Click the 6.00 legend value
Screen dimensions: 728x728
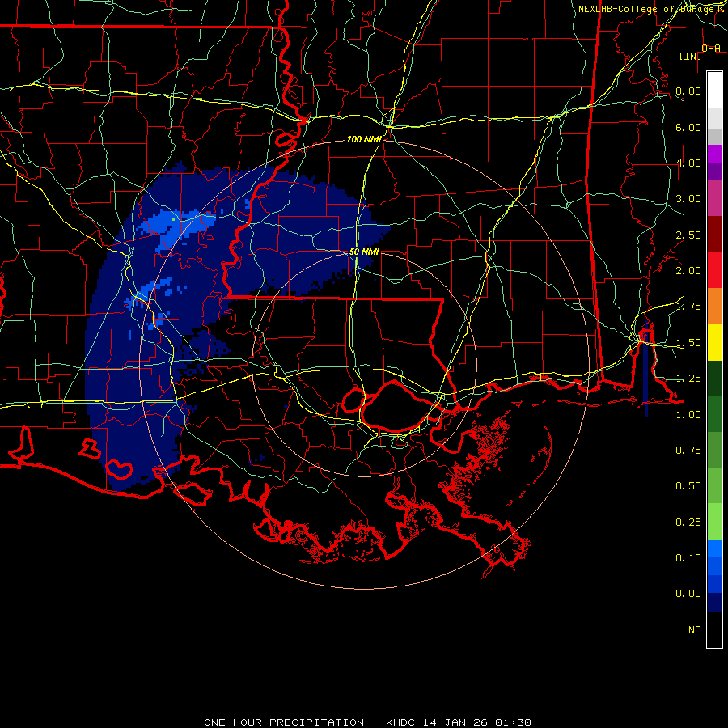tap(688, 127)
